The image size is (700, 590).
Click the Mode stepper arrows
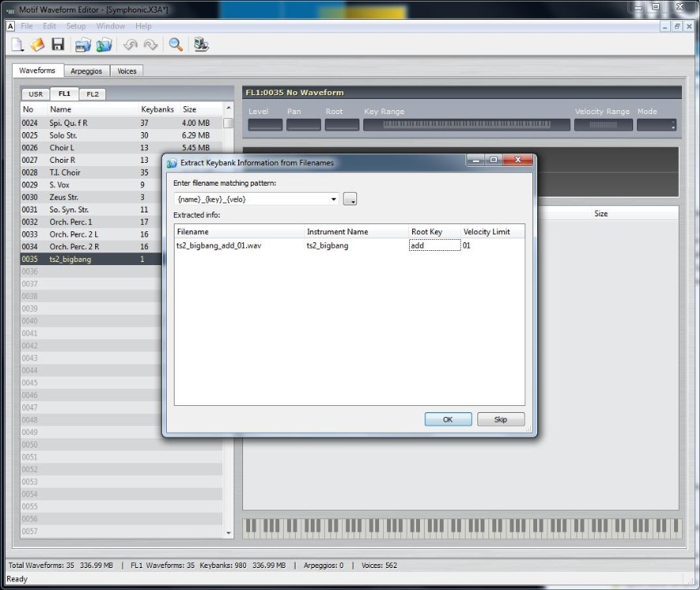pyautogui.click(x=673, y=125)
